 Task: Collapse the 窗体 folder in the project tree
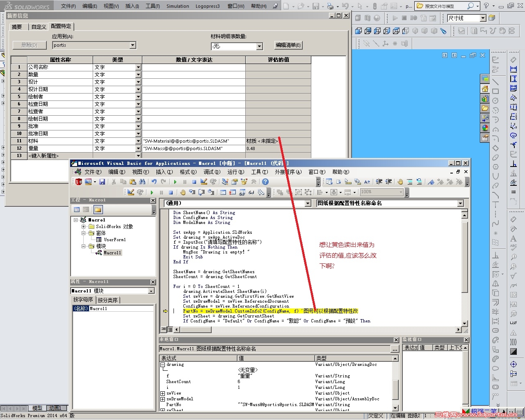pos(84,233)
